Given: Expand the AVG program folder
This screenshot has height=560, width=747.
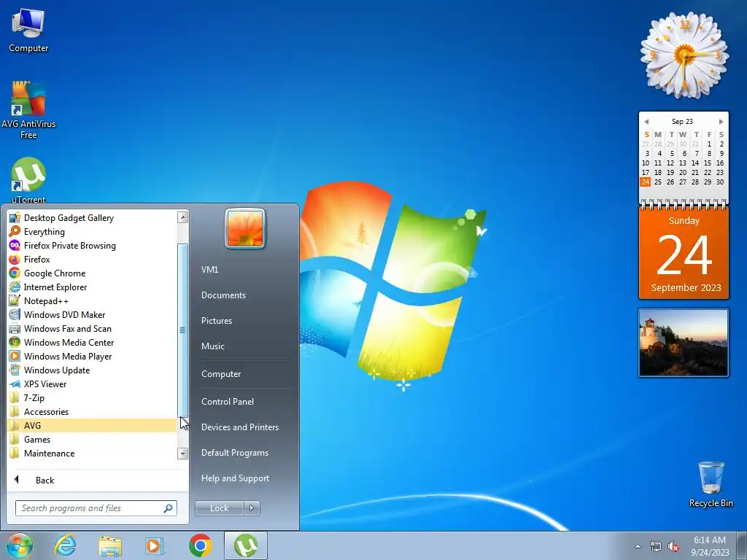Looking at the screenshot, I should pyautogui.click(x=92, y=425).
